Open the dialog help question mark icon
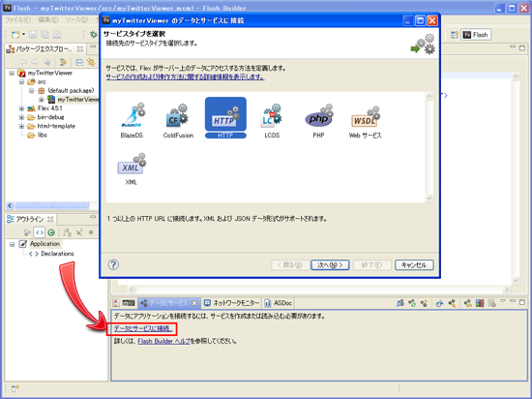532x399 pixels. (113, 264)
